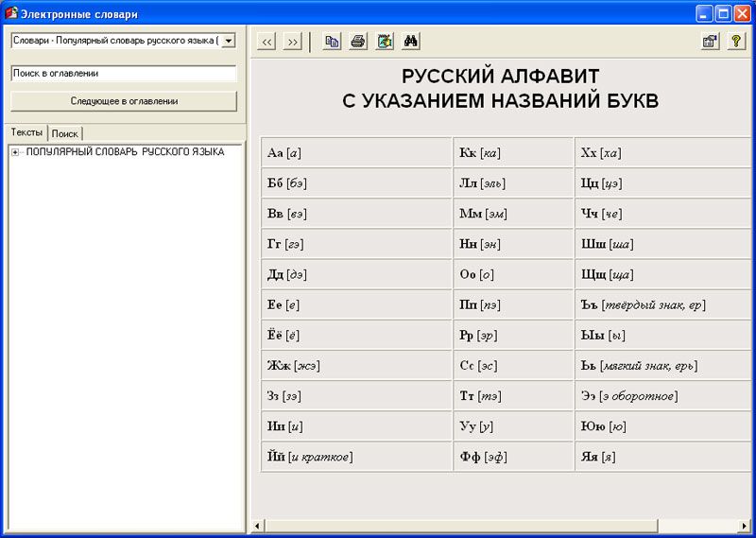Open help with the question mark icon
The height and width of the screenshot is (538, 756).
coord(734,42)
